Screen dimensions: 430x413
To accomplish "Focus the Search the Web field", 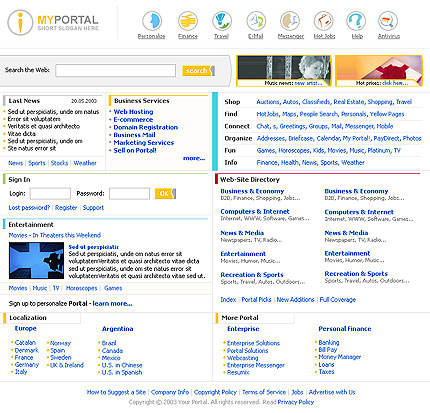I will [x=115, y=71].
